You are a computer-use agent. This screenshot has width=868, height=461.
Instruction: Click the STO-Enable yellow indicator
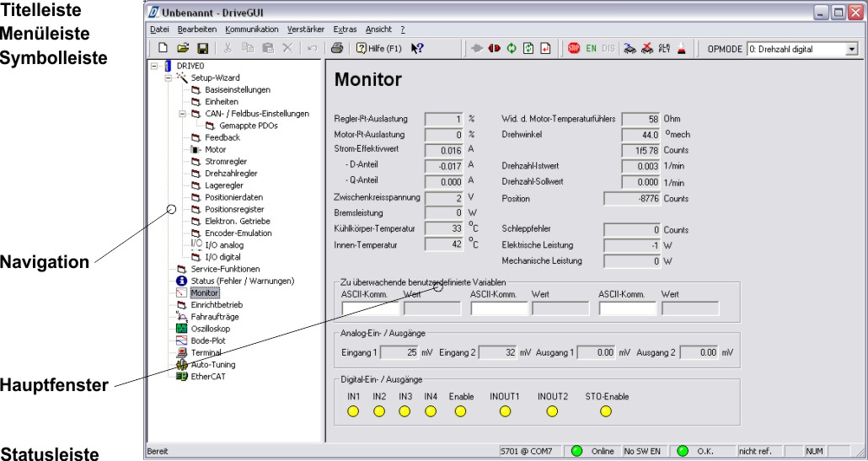pyautogui.click(x=605, y=411)
